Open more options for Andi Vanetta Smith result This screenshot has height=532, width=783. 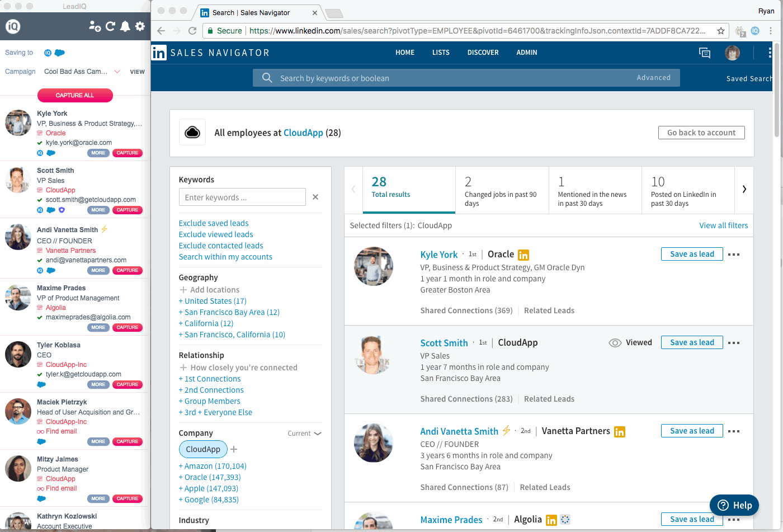(x=734, y=431)
